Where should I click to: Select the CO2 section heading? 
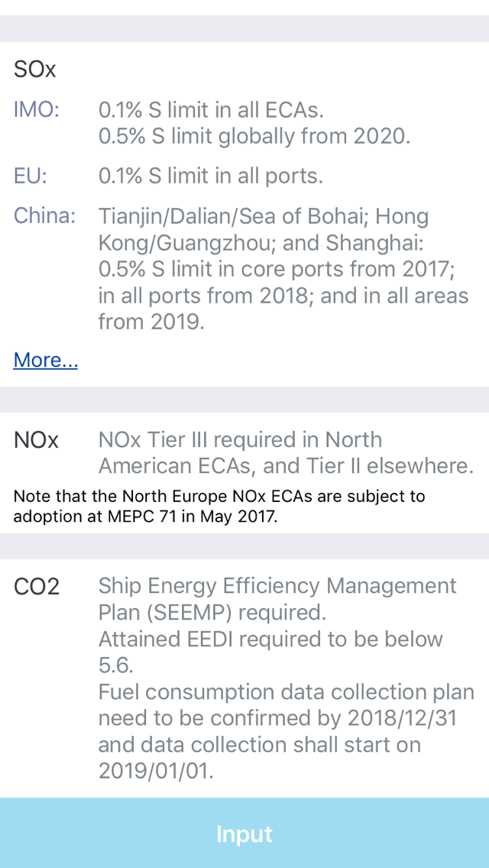coord(37,586)
